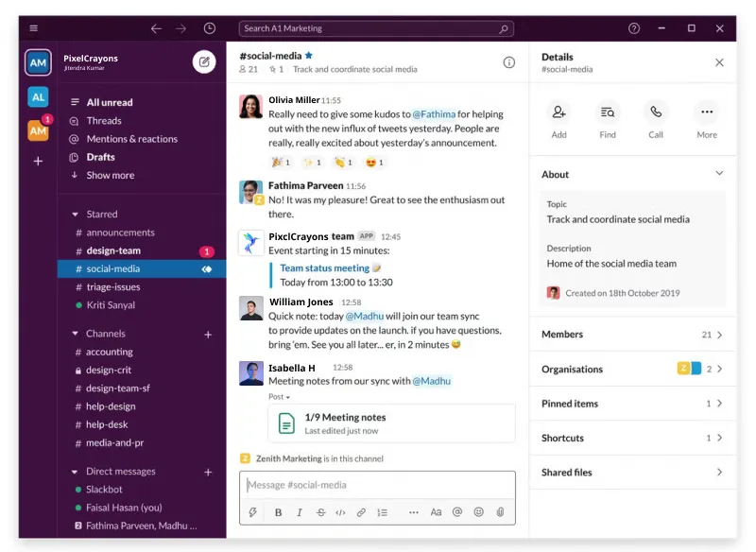Compose a new message
Viewport: 756px width, 552px height.
[x=204, y=61]
